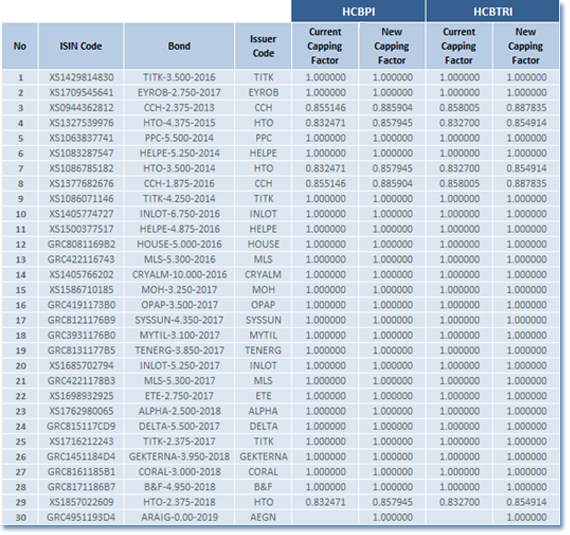This screenshot has width=570, height=535.
Task: Click row number 17 cell
Action: (x=20, y=320)
